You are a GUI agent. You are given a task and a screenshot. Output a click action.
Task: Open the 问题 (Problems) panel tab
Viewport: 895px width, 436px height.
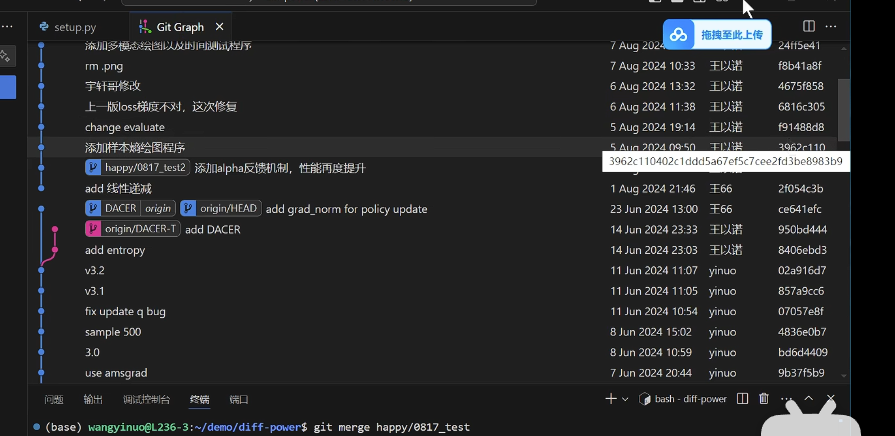coord(54,399)
